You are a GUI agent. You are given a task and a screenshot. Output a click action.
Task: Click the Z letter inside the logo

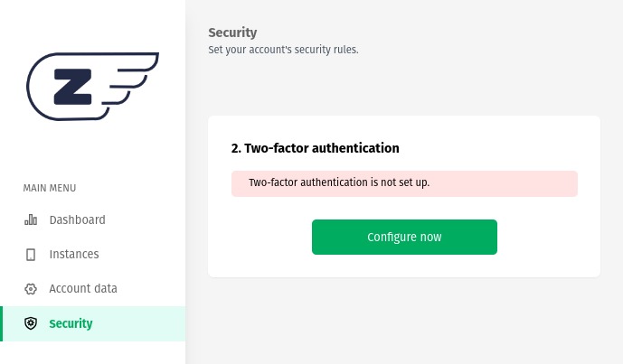pyautogui.click(x=69, y=87)
